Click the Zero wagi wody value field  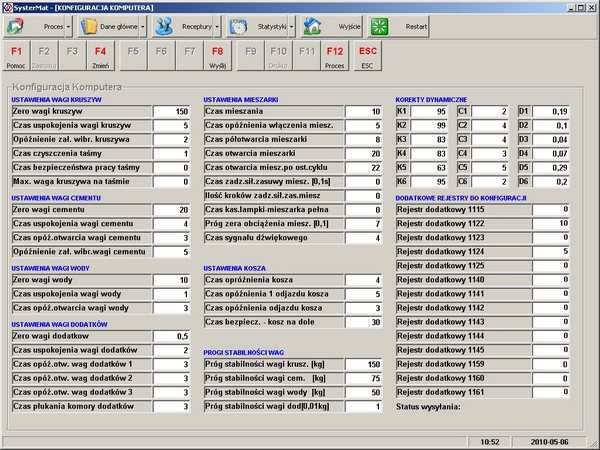click(x=171, y=280)
